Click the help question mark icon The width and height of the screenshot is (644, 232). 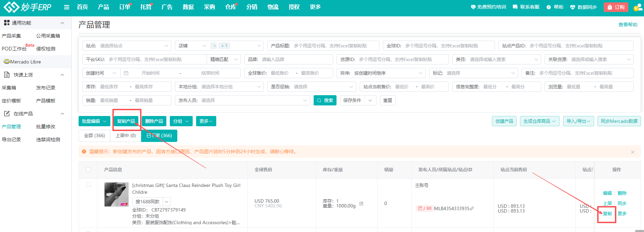[x=549, y=7]
